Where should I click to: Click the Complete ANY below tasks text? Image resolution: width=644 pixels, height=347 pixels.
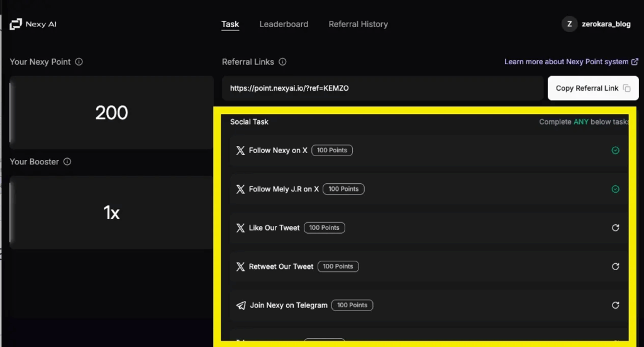coord(584,122)
